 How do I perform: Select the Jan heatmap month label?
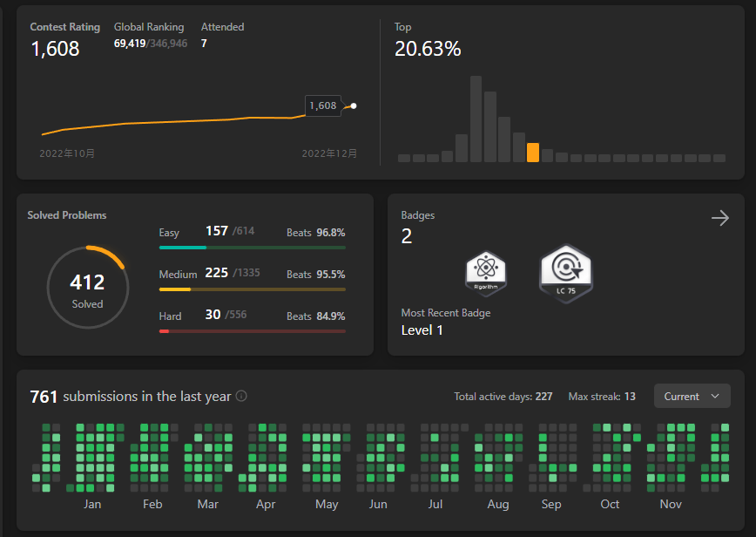[92, 504]
